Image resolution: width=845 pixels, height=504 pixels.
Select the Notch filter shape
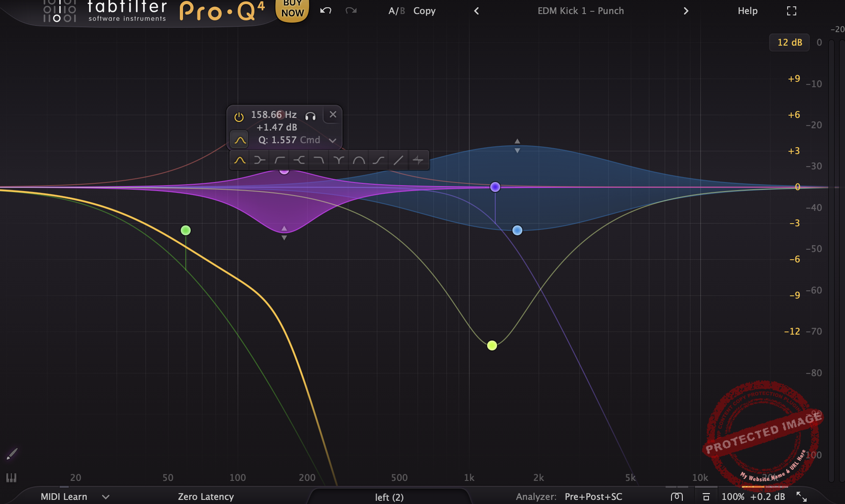click(x=339, y=160)
